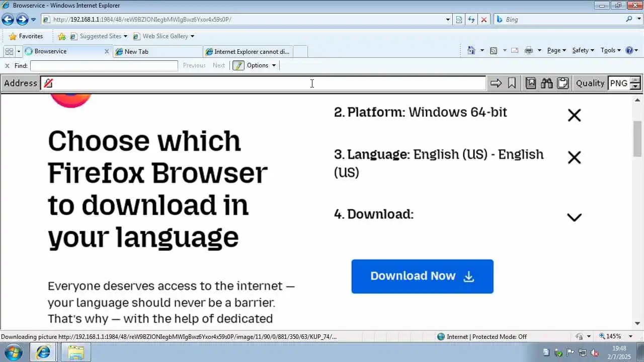This screenshot has height=362, width=644.
Task: Switch to the New Tab tab
Action: [157, 51]
